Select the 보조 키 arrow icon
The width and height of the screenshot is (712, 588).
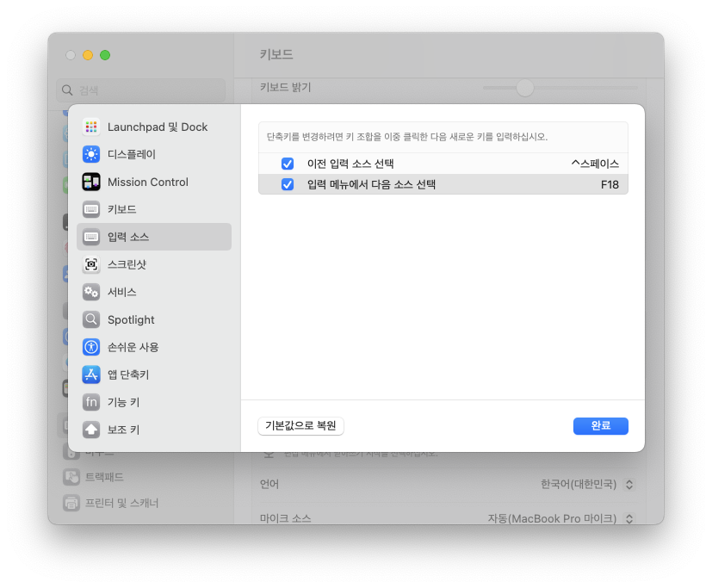[x=91, y=430]
